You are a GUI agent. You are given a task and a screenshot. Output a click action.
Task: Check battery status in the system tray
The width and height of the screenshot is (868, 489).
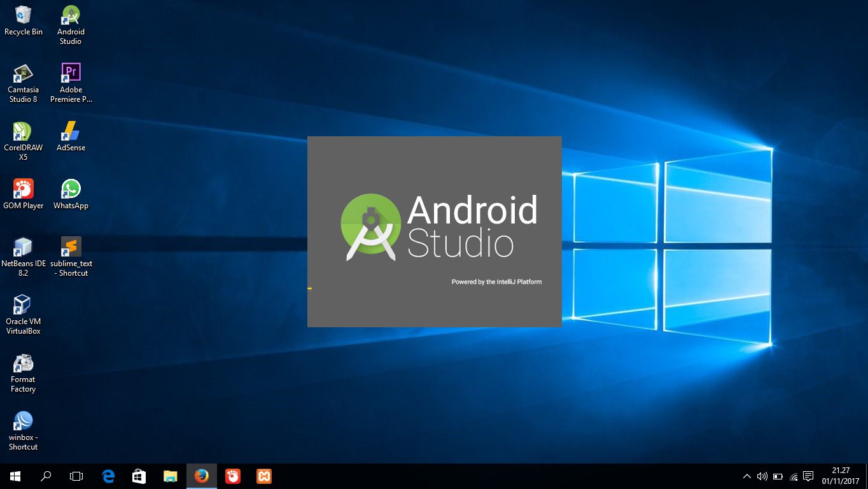click(x=778, y=476)
